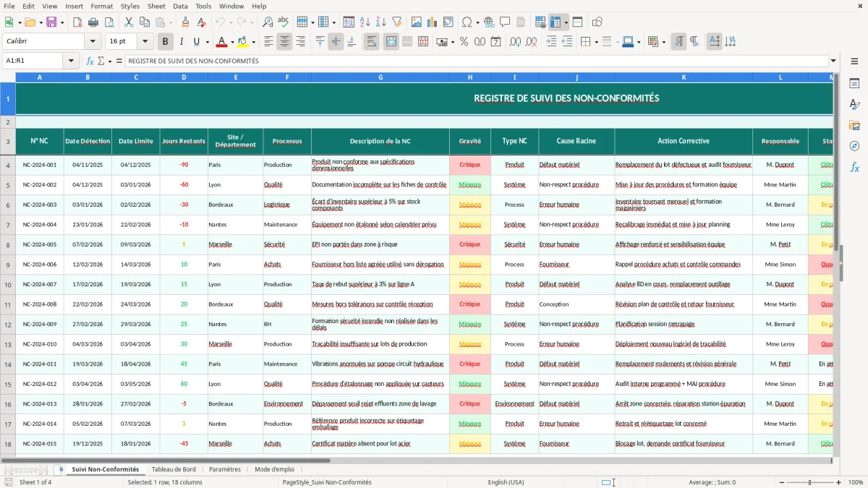
Task: Open font color dropdown arrow
Action: pos(232,42)
